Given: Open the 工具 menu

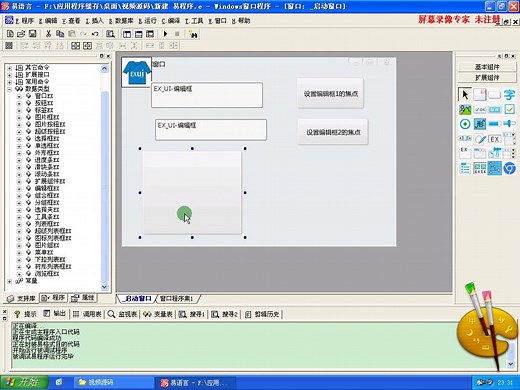Looking at the screenshot, I should (194, 21).
